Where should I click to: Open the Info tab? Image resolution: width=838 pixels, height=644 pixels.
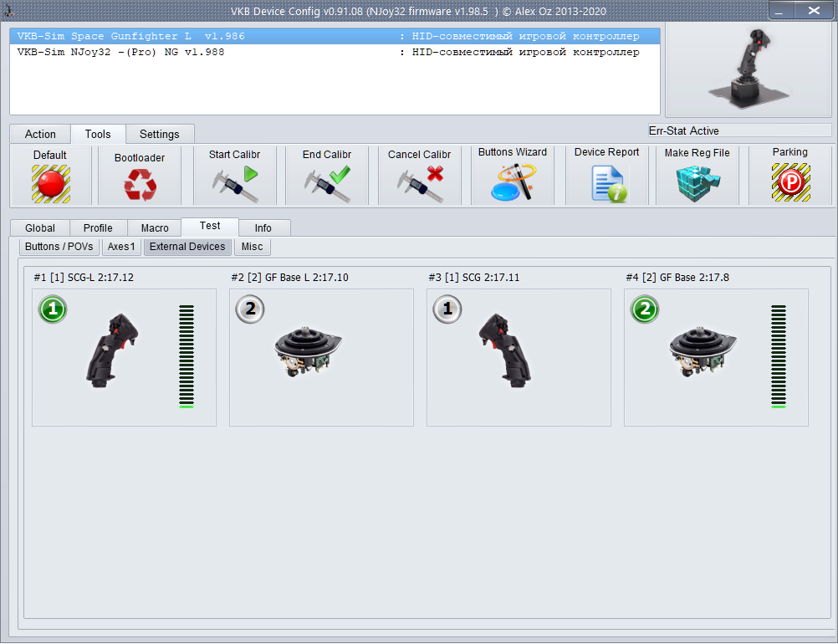coord(263,228)
